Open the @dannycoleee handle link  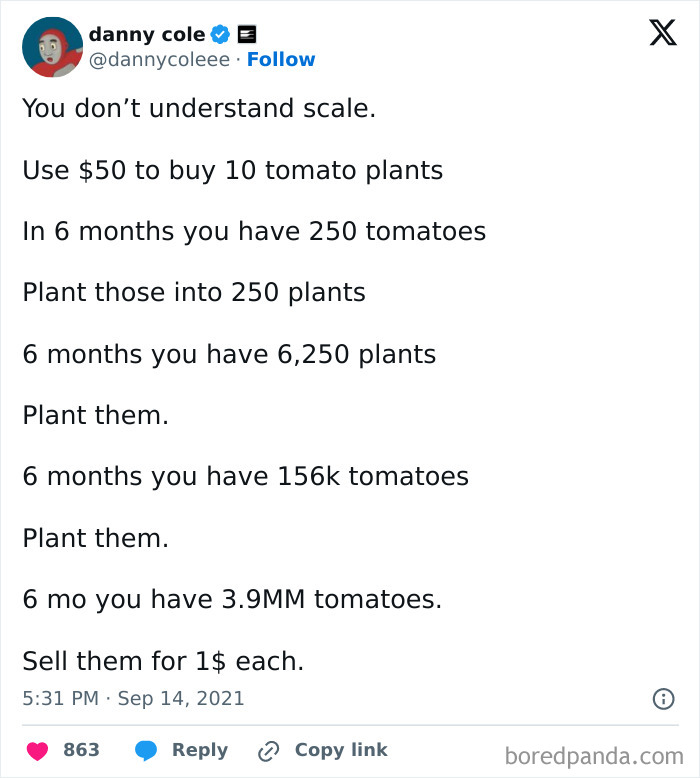coord(159,60)
